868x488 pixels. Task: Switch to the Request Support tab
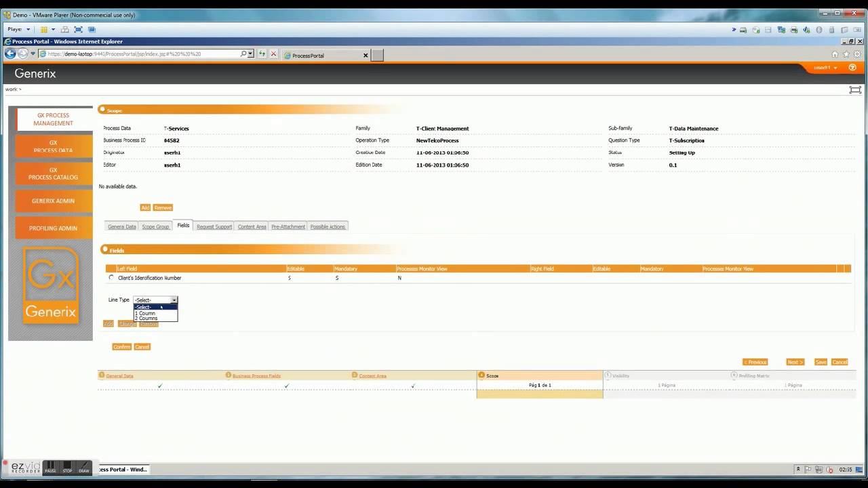(x=214, y=226)
